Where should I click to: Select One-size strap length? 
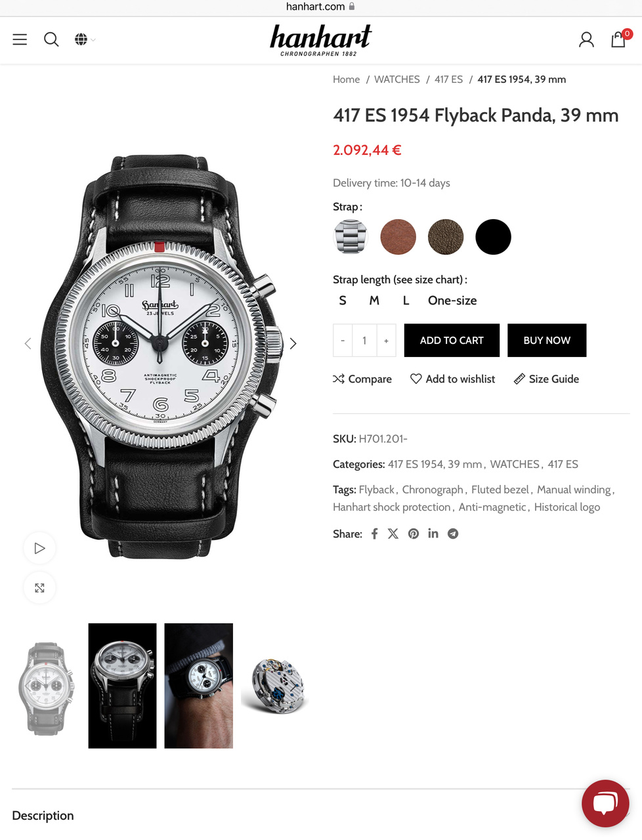pos(452,301)
